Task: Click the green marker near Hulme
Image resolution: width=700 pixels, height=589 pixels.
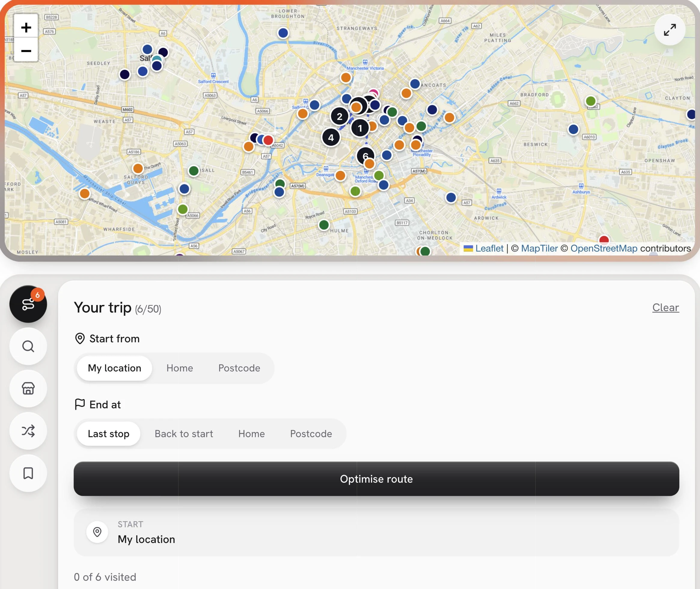Action: [324, 225]
